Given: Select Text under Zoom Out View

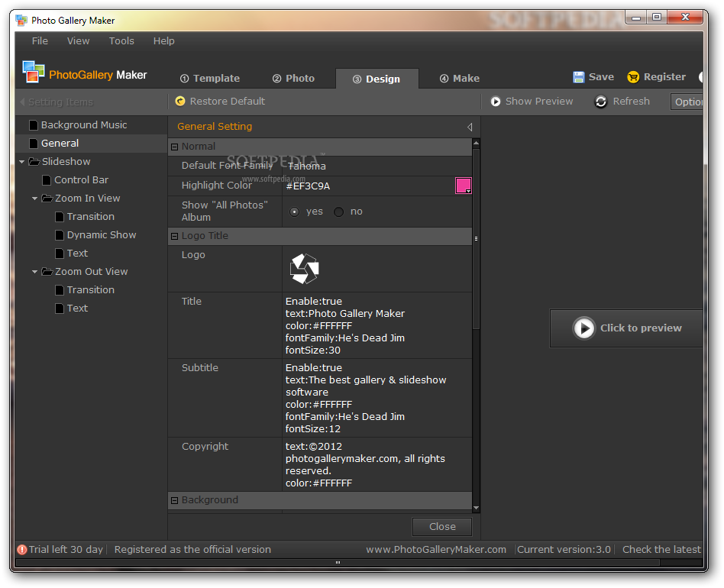Looking at the screenshot, I should pos(77,309).
